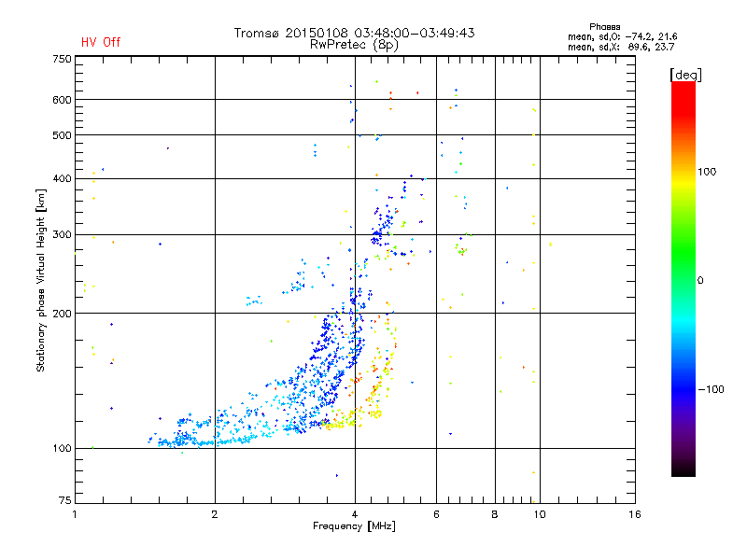
Task: Select the mean, sd,X: 89.6, 23.7 line
Action: coord(621,47)
